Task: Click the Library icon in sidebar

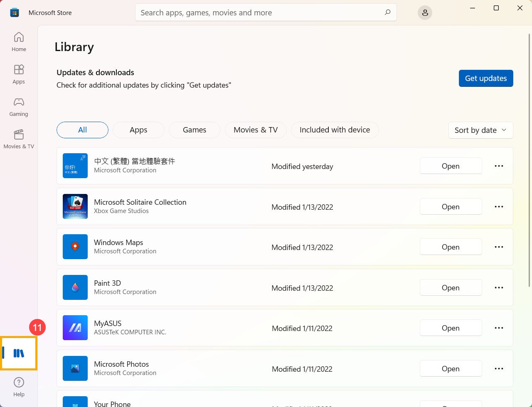Action: 19,353
